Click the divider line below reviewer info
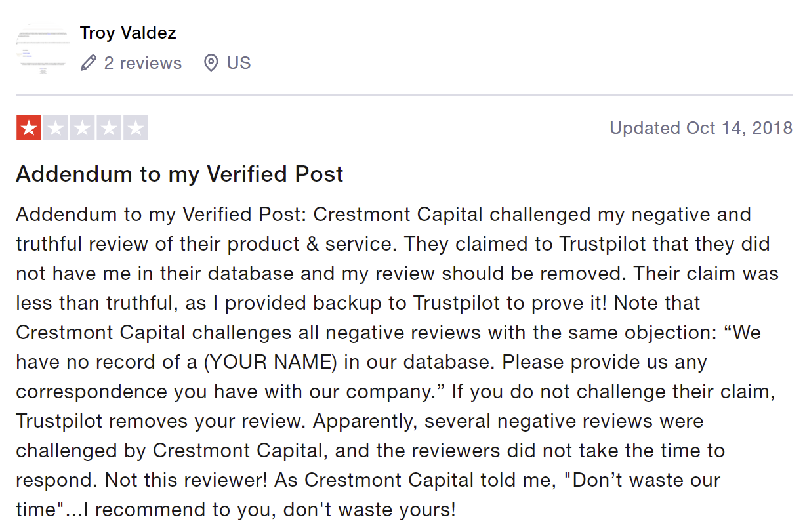This screenshot has height=532, width=805. pyautogui.click(x=404, y=95)
